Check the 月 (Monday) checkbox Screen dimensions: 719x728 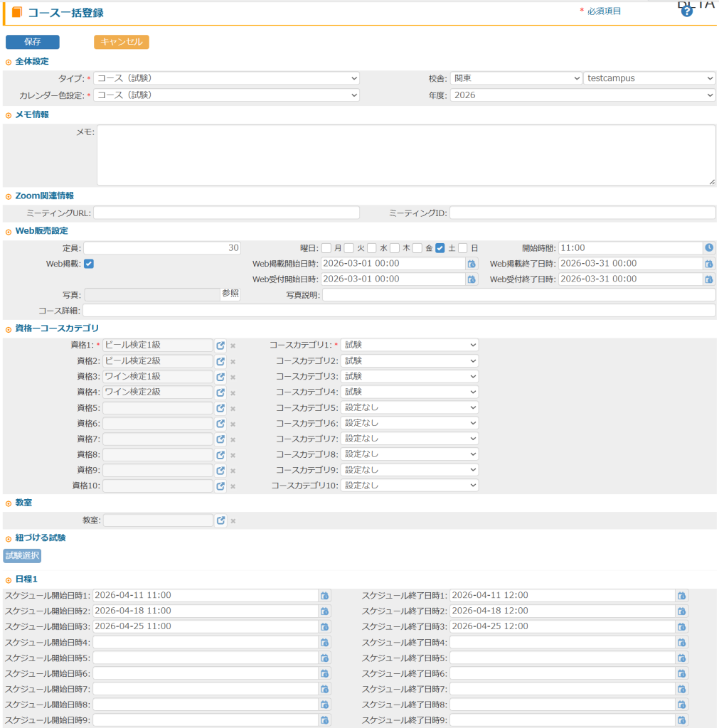click(326, 248)
